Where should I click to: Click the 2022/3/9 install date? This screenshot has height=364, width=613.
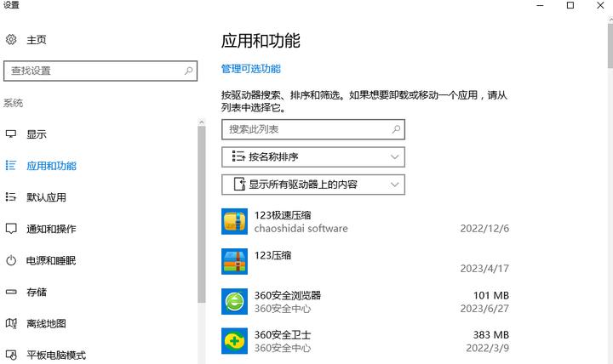[x=488, y=348]
